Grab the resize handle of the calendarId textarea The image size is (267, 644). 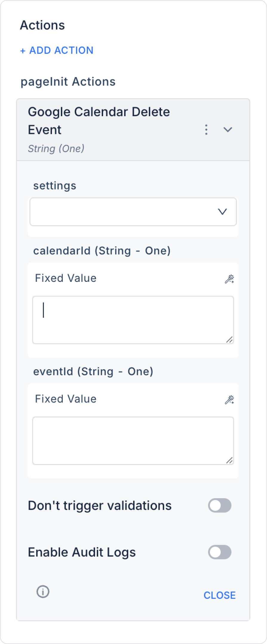point(229,339)
